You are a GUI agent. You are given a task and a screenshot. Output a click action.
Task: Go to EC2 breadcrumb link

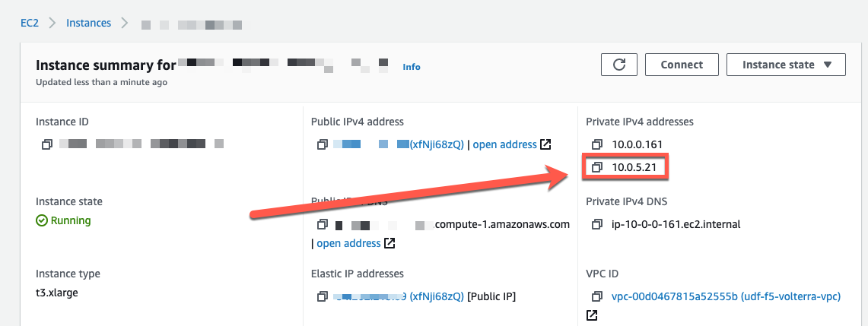[x=30, y=23]
